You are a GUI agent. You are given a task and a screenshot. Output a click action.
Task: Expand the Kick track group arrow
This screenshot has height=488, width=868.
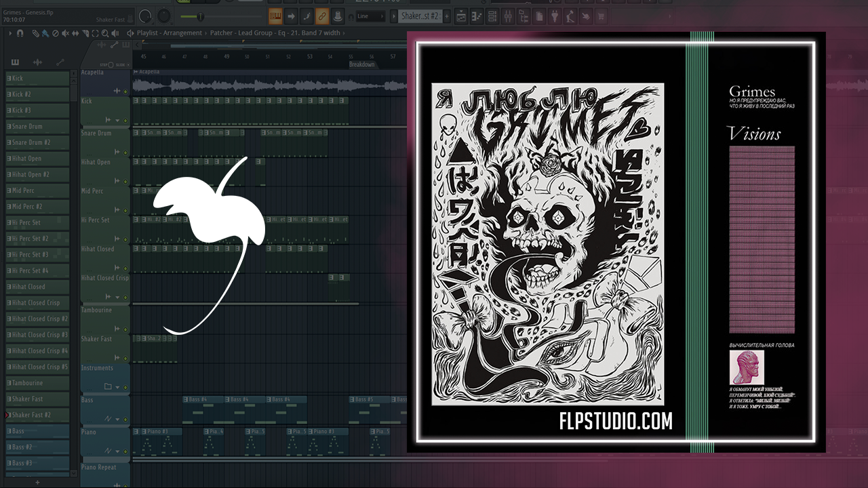(117, 120)
